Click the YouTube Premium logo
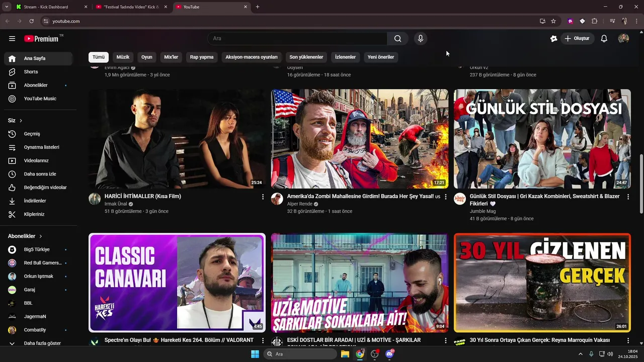 pyautogui.click(x=41, y=39)
